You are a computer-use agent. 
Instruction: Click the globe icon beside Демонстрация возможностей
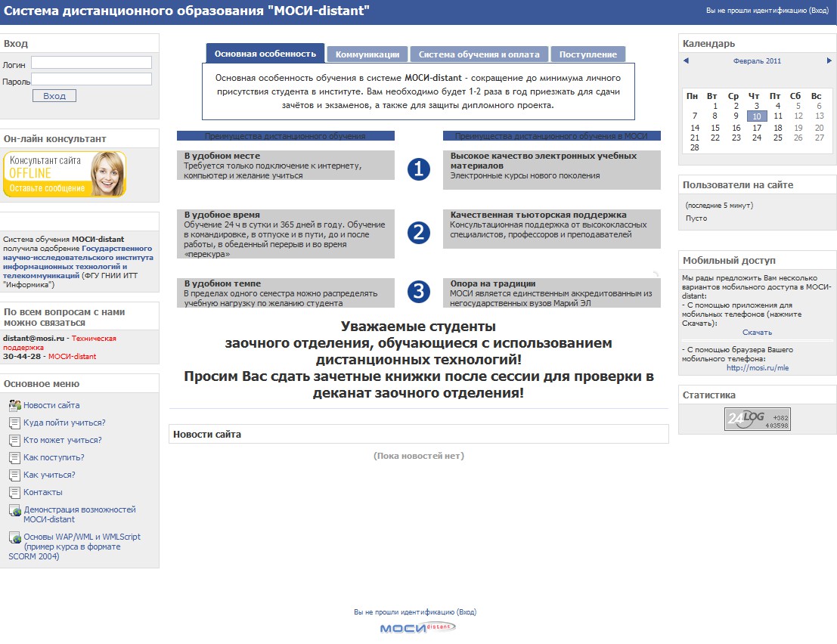[15, 511]
